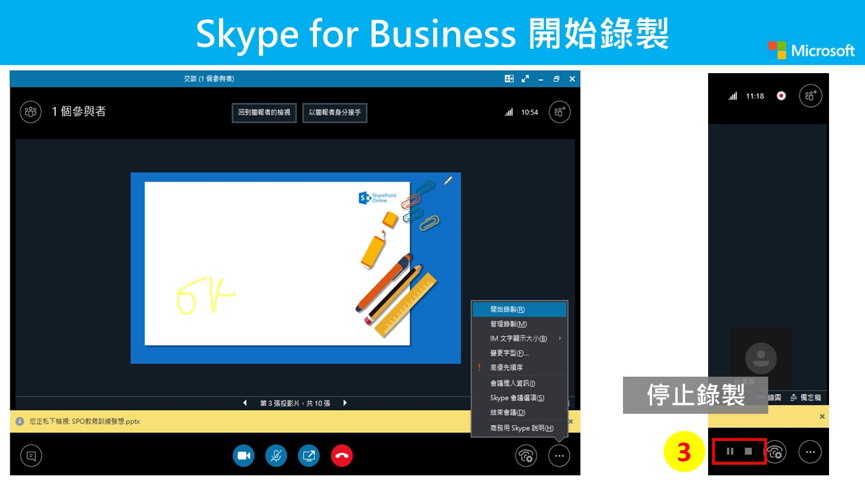Invite more people in main window
Screen dimensions: 865x487
[x=559, y=112]
